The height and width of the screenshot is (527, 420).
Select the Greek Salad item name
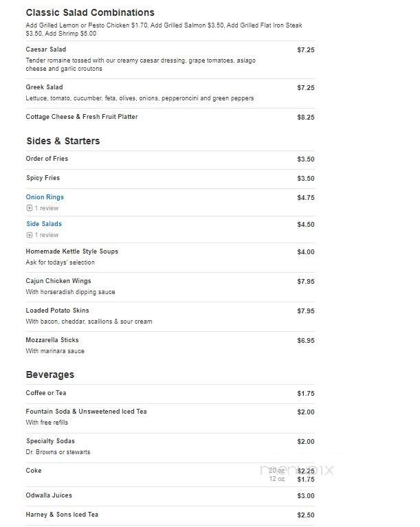[45, 87]
